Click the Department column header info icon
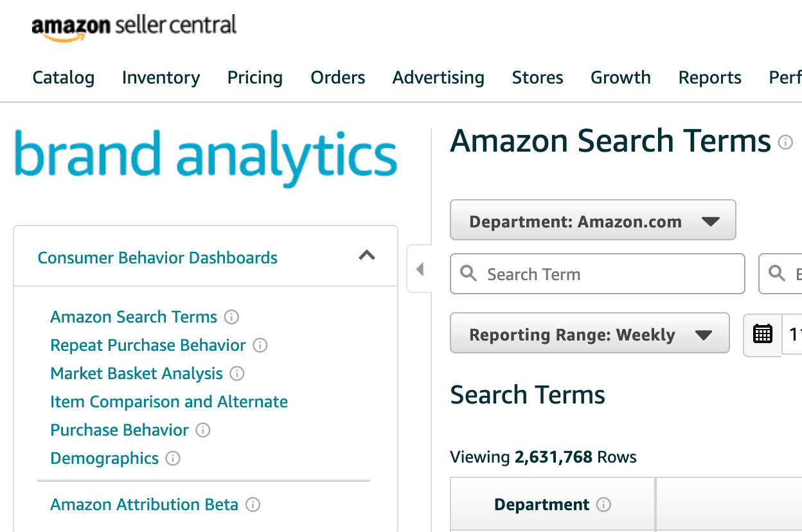This screenshot has width=802, height=532. point(603,504)
